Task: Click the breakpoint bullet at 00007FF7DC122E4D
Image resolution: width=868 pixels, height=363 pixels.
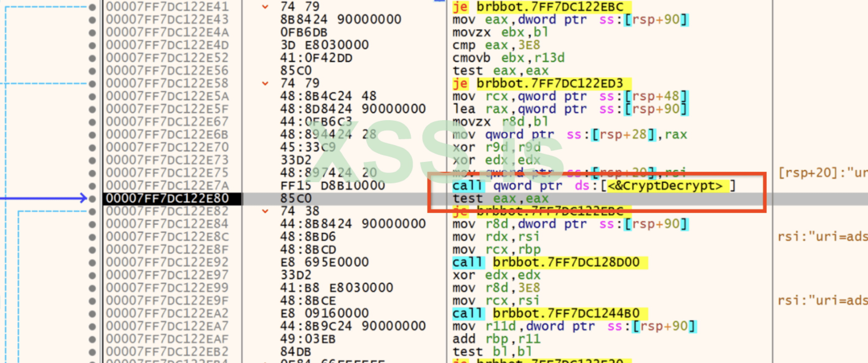Action: [92, 45]
